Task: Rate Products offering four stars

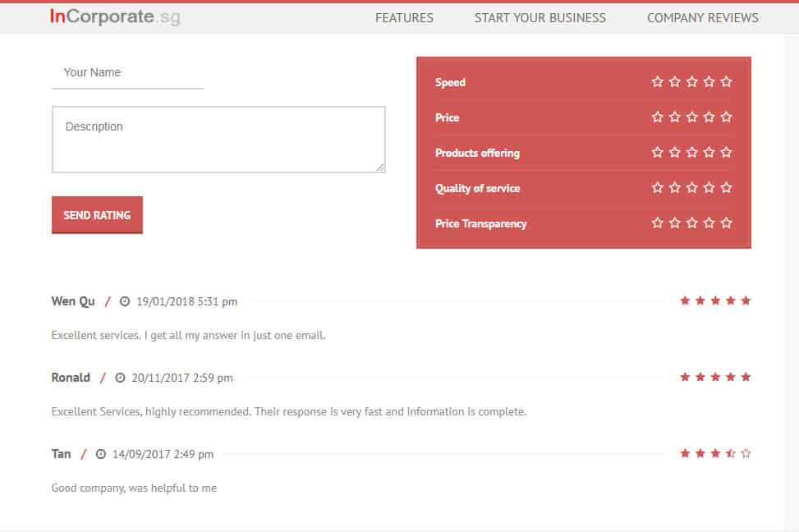Action: click(x=709, y=153)
